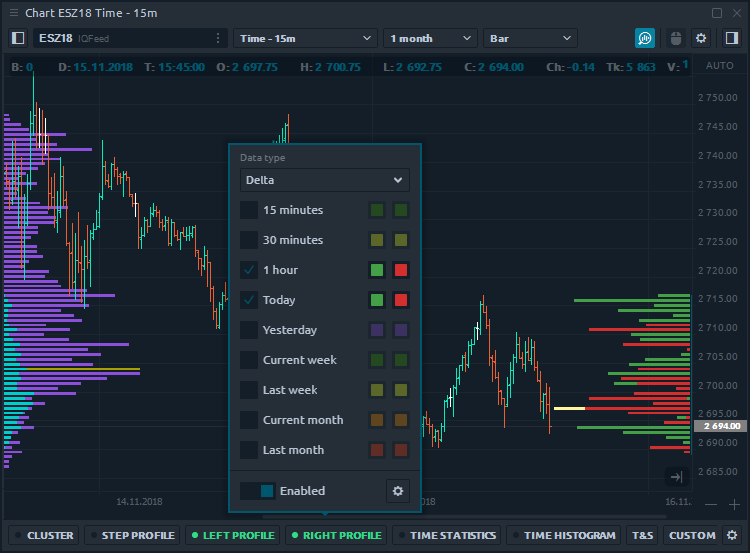750x554 pixels.
Task: Expand the Delta data type dropdown
Action: [325, 180]
